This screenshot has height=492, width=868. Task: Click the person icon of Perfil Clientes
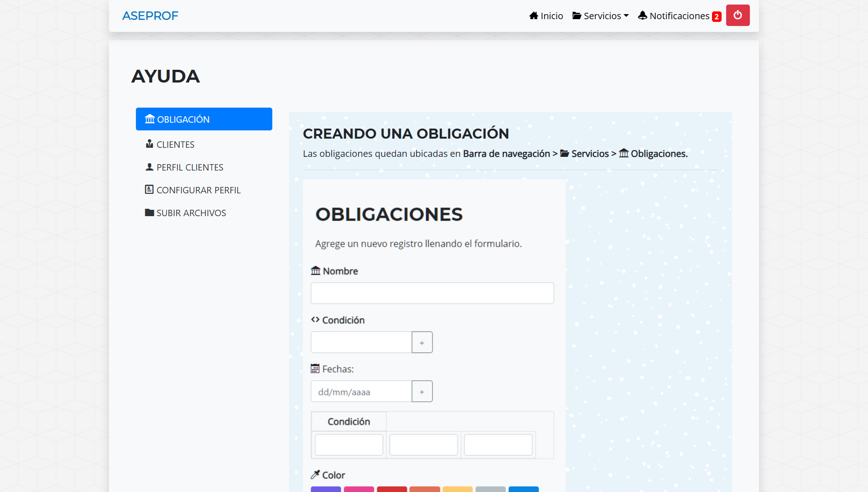[x=149, y=167]
